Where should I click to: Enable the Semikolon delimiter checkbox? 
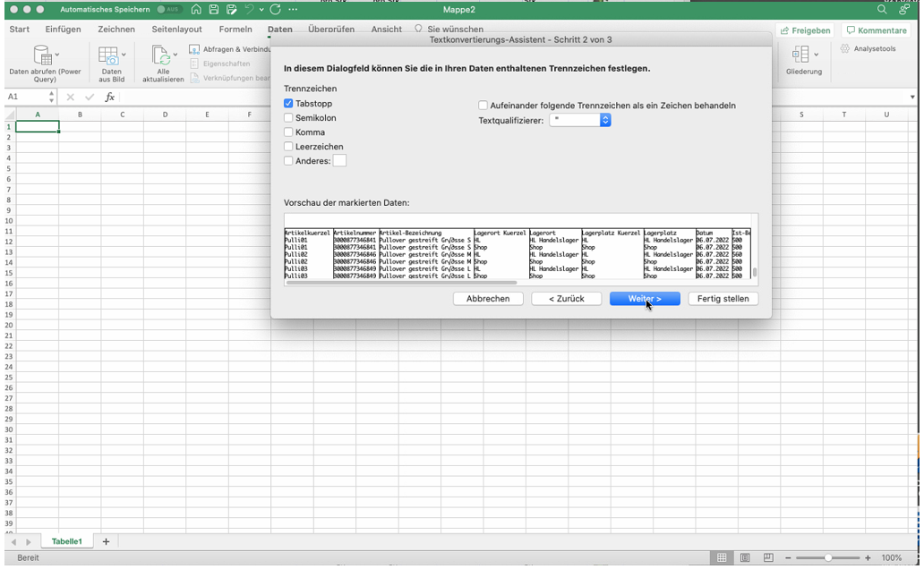pyautogui.click(x=288, y=118)
